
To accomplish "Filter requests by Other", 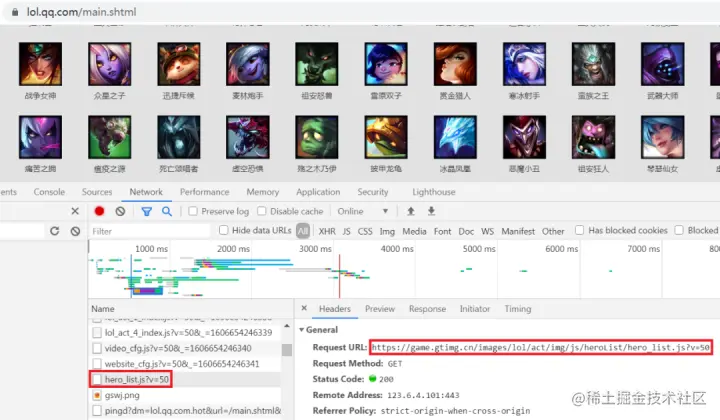I will (553, 231).
